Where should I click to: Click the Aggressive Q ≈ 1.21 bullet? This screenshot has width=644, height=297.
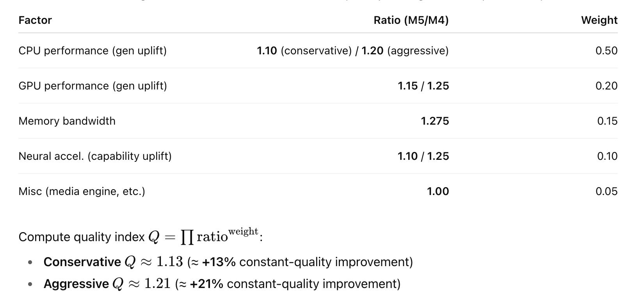[x=222, y=284]
